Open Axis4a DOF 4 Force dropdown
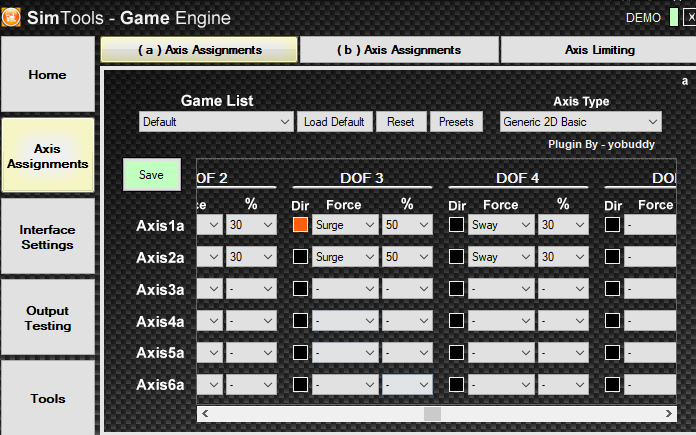The image size is (696, 435). (501, 320)
